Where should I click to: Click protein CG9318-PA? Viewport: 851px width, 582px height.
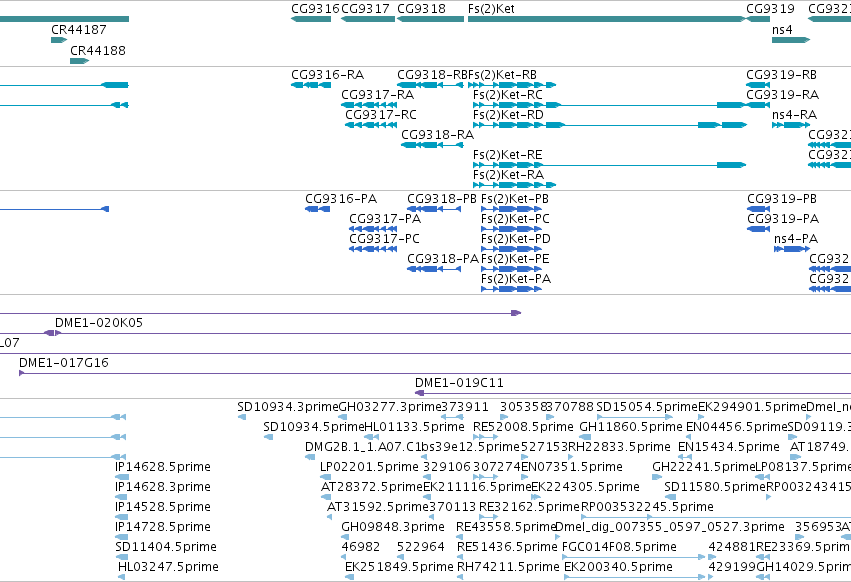click(434, 269)
